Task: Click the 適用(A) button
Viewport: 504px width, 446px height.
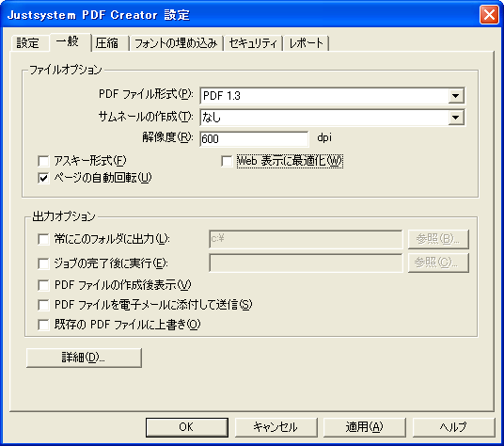Action: point(365,427)
